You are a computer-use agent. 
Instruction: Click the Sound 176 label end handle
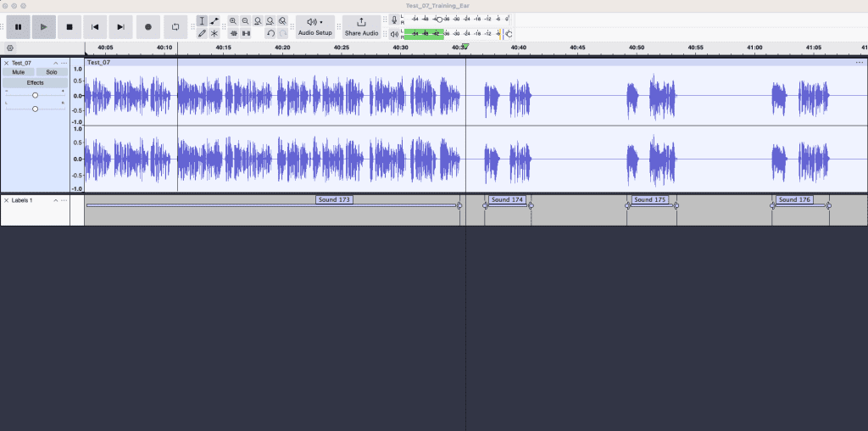[x=829, y=205]
